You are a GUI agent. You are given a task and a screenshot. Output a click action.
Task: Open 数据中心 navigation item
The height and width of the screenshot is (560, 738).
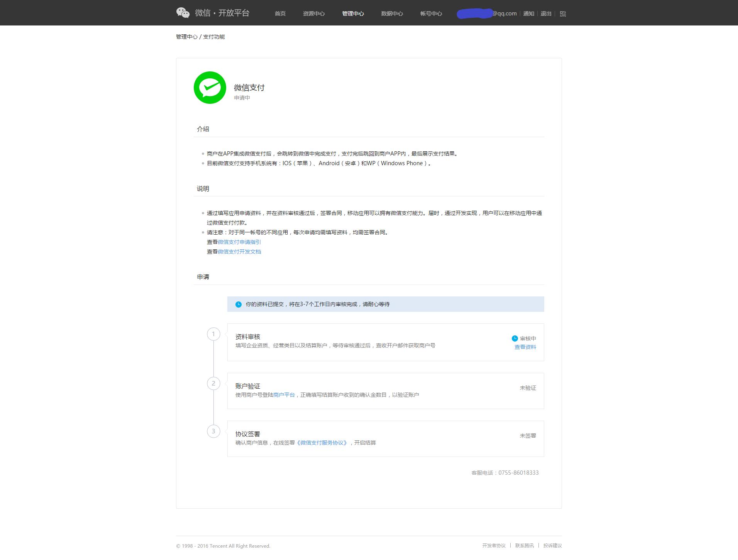[392, 14]
